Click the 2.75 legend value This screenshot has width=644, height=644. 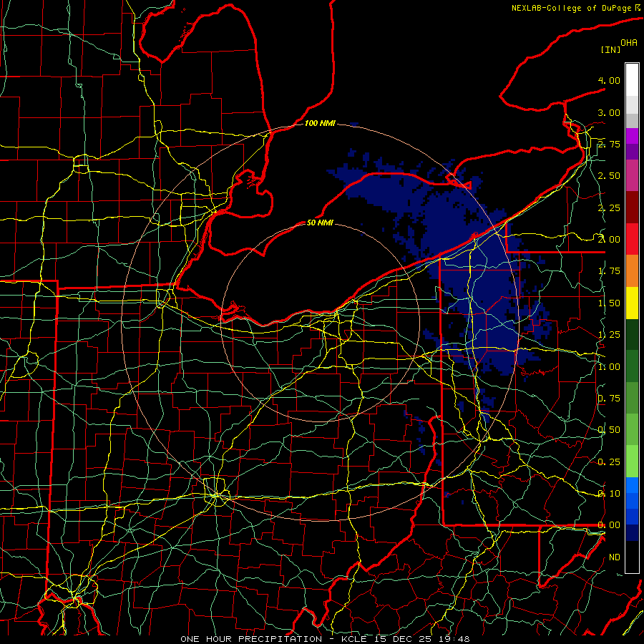(x=609, y=144)
